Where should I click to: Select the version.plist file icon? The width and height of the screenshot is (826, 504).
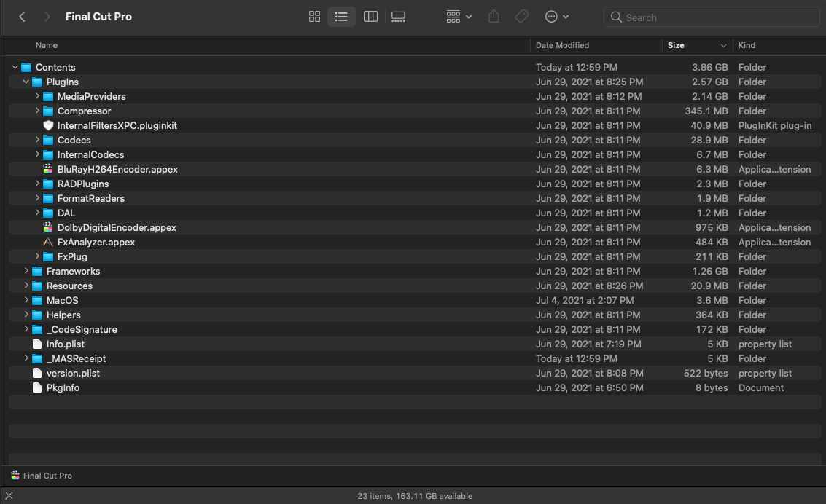tap(37, 373)
